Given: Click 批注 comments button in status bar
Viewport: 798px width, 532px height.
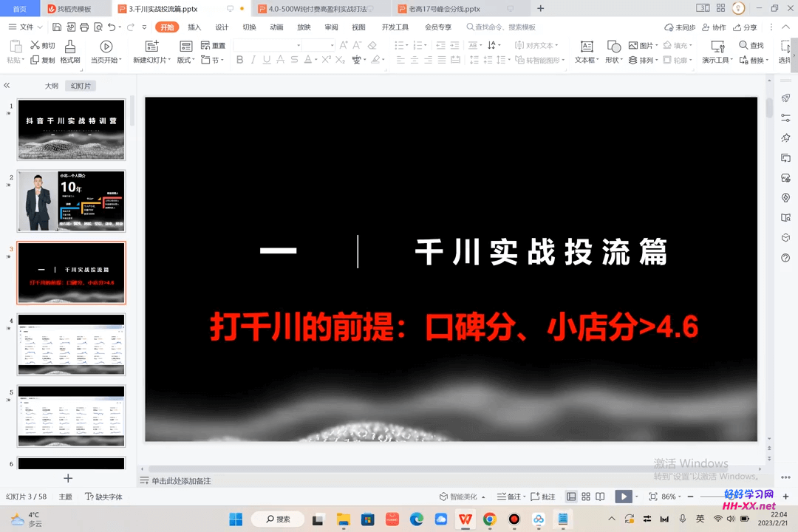Looking at the screenshot, I should click(543, 497).
